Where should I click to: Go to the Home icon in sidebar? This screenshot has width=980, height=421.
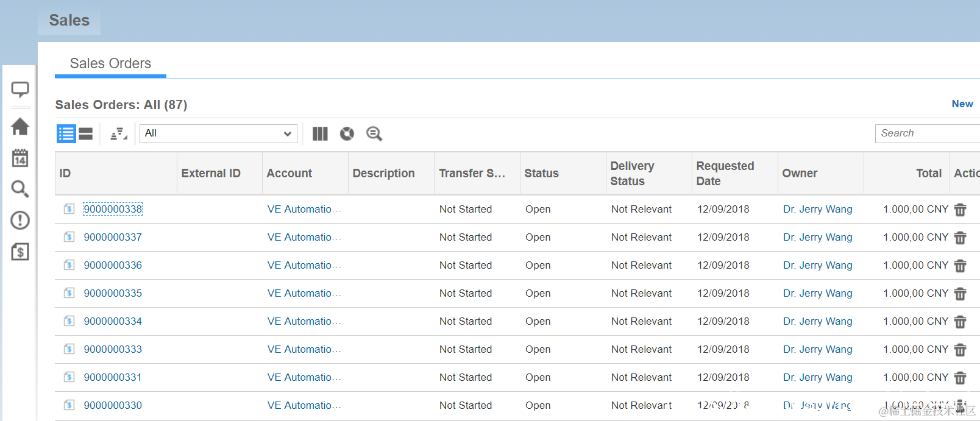click(20, 127)
